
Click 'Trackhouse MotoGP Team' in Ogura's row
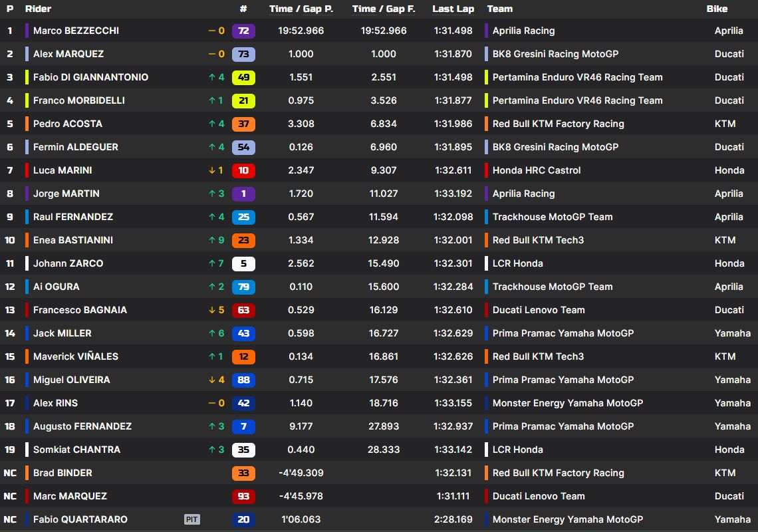(553, 287)
